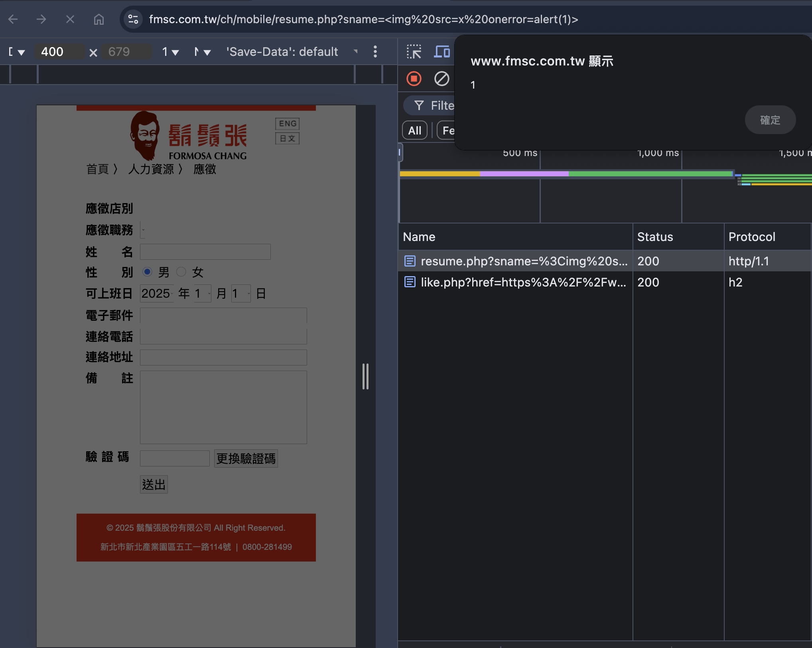Viewport: 812px width, 648px height.
Task: Click the 1,000 ms timeline marker
Action: pos(658,153)
